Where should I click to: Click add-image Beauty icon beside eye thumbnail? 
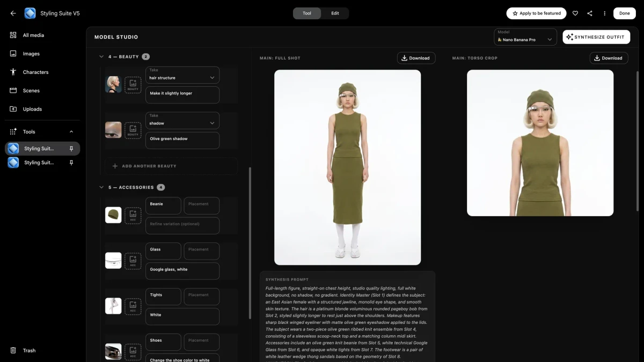coord(133,130)
